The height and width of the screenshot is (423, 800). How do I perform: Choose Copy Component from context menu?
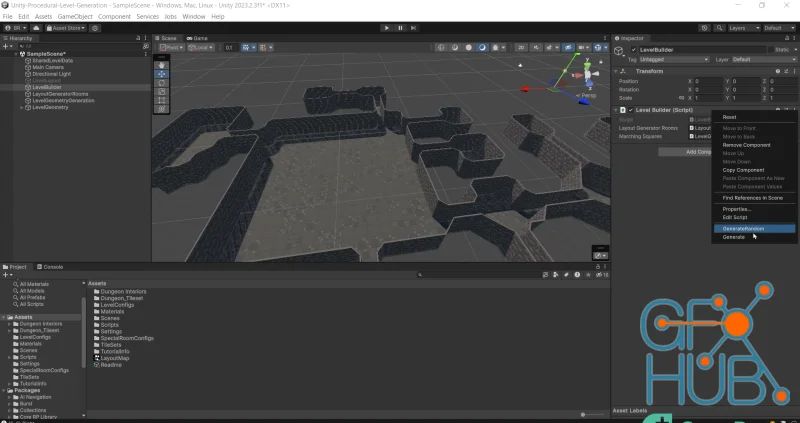[x=754, y=170]
